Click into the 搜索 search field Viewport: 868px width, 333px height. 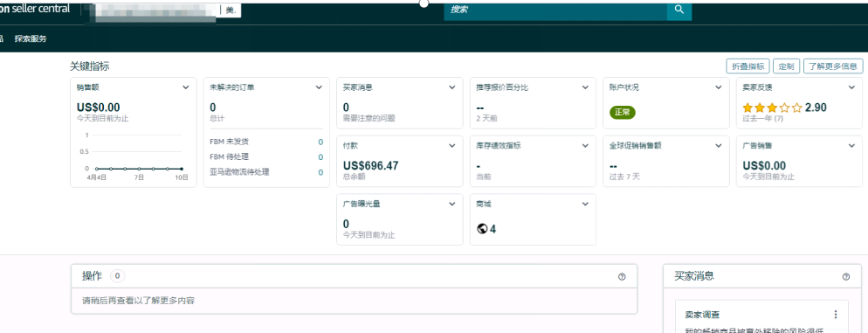[555, 10]
